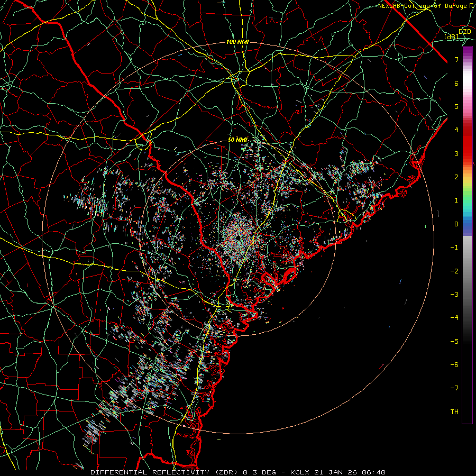Click the "3" value on the color scale

click(456, 153)
